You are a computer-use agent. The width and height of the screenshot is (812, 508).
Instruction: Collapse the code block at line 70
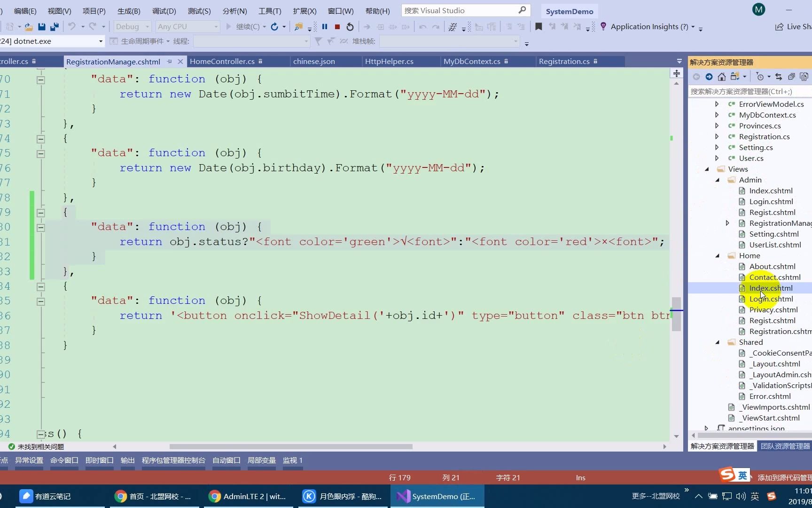click(x=41, y=79)
